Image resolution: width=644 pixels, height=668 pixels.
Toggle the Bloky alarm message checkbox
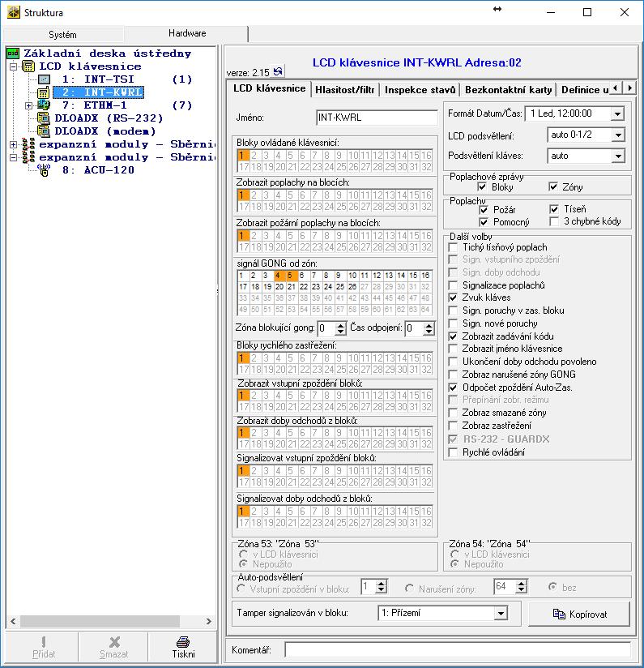[482, 186]
